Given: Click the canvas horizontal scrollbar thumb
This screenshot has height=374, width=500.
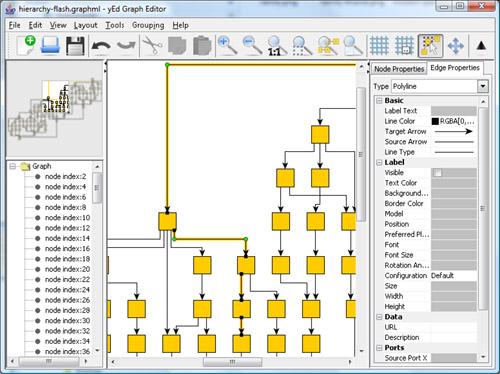Looking at the screenshot, I should (232, 362).
